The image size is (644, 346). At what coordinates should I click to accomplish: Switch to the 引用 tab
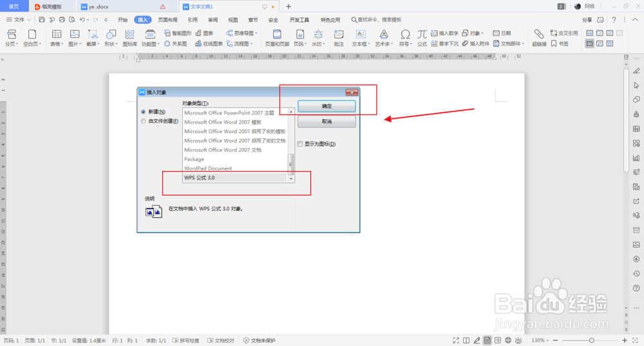(193, 20)
